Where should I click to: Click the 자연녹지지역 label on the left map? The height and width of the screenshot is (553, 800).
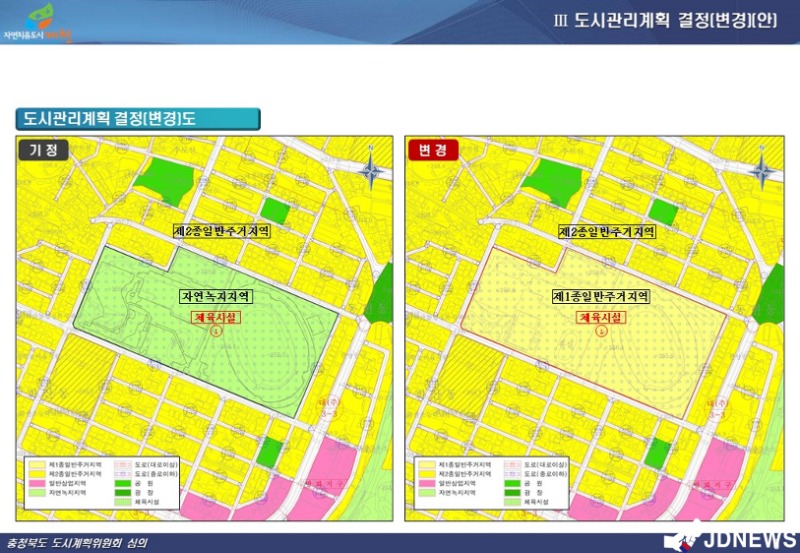click(x=215, y=297)
